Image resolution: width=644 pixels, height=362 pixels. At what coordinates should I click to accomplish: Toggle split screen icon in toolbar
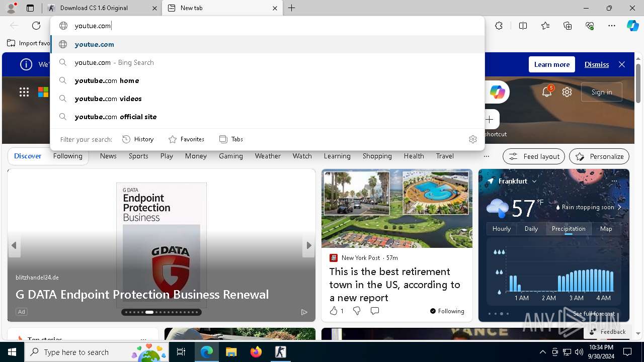point(523,26)
